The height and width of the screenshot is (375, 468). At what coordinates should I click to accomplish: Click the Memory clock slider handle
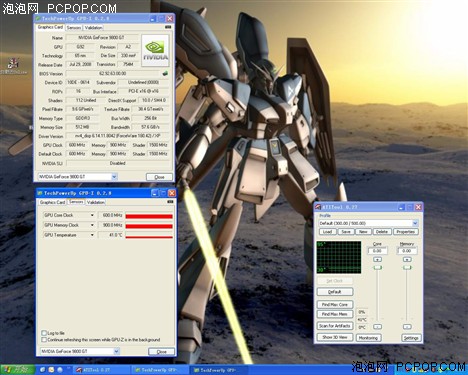[x=407, y=268]
